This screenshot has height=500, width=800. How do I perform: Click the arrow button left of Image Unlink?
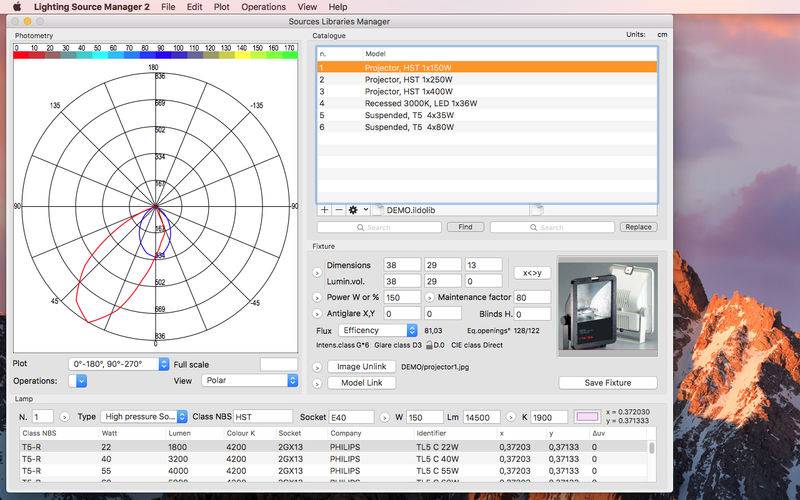click(318, 367)
